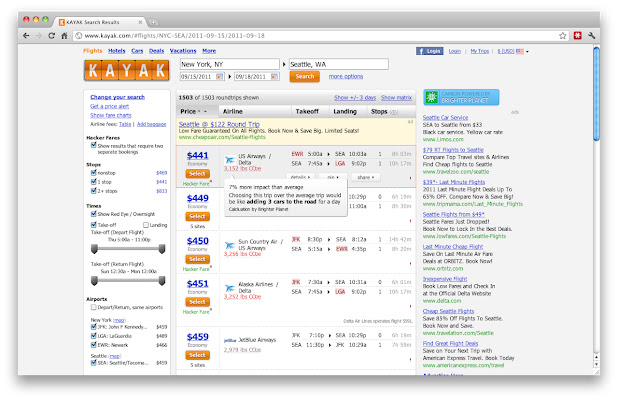The height and width of the screenshot is (400, 618).
Task: Expand the currency dropdown arrow
Action: click(527, 52)
